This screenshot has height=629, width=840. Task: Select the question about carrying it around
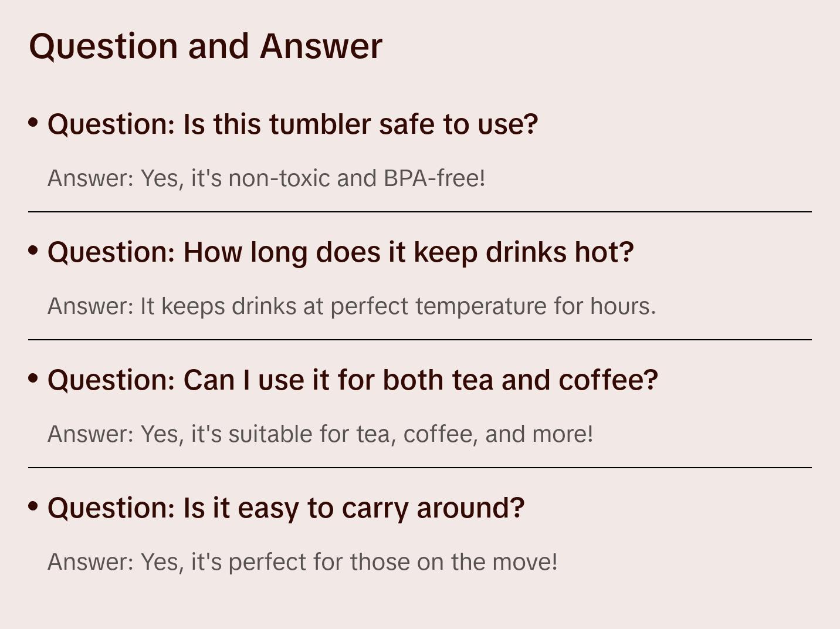286,508
